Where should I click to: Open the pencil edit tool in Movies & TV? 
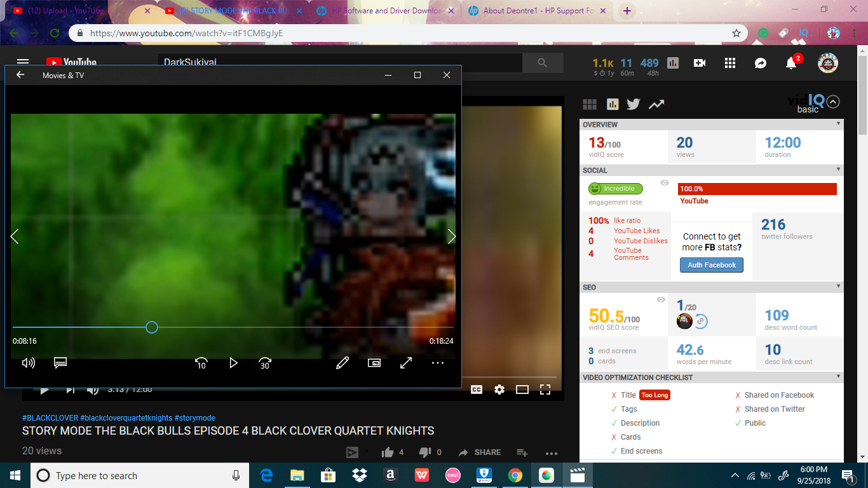(x=342, y=363)
